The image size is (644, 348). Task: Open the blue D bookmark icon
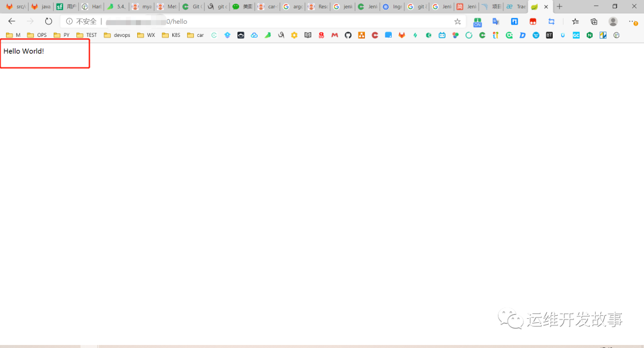click(x=522, y=35)
